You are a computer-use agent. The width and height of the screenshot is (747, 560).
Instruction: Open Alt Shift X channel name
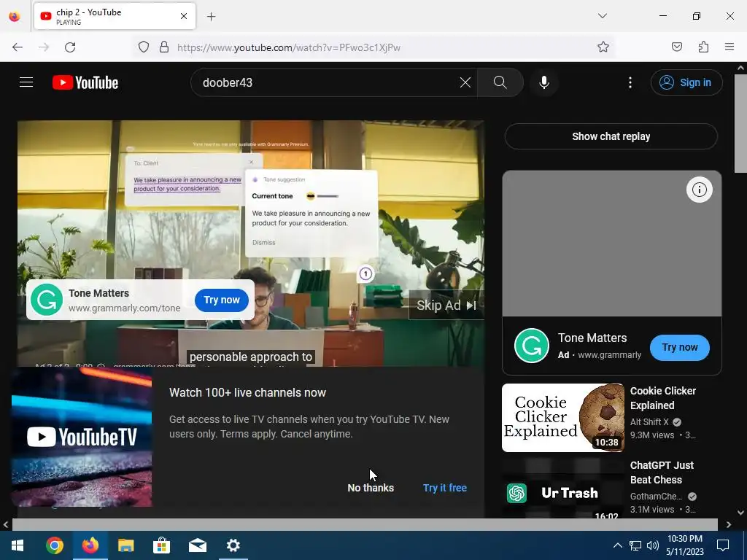pos(649,422)
